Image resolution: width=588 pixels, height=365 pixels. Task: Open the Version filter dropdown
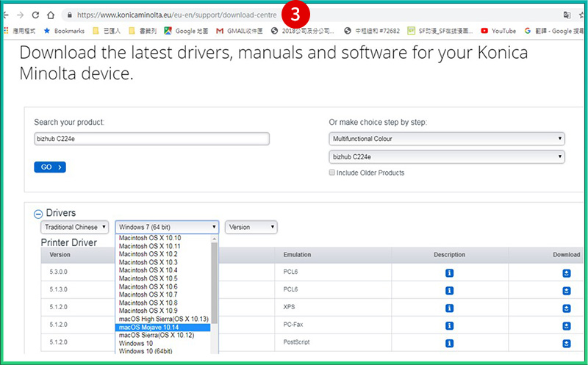click(251, 228)
